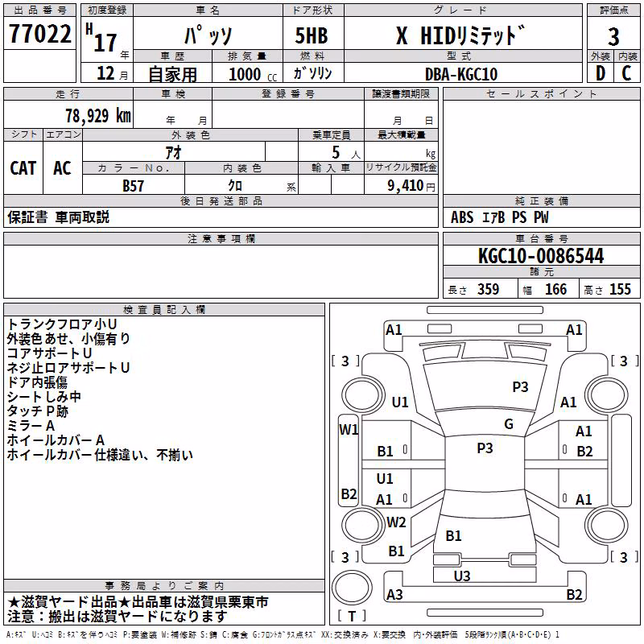Image resolution: width=644 pixels, height=644 pixels.
Task: Select the overall grade score 3
Action: (x=613, y=36)
